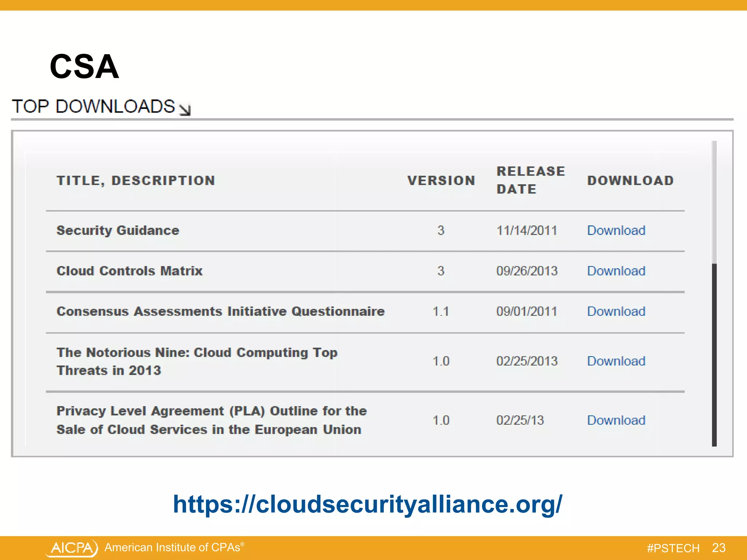Screen dimensions: 747x560
Task: Download The Notorious Nine threats report
Action: pos(616,361)
